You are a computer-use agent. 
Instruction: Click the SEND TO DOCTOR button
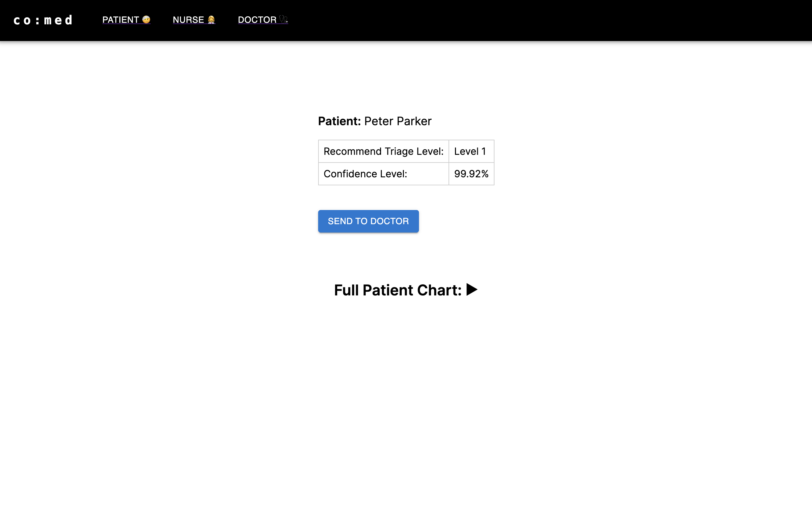[368, 221]
